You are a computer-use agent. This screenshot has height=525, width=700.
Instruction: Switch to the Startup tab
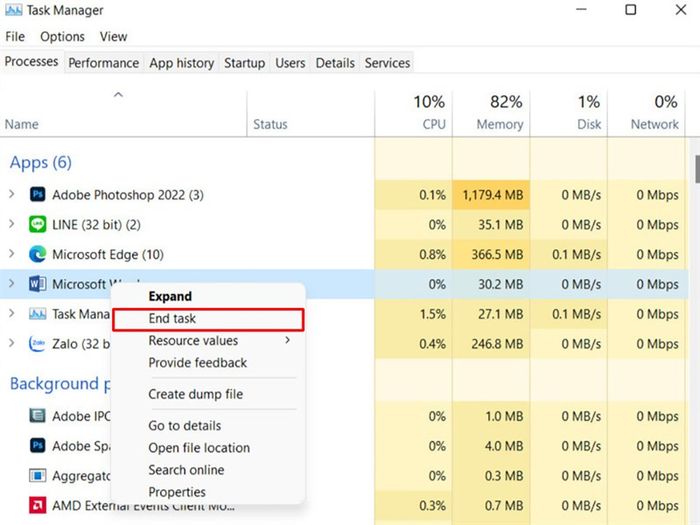[244, 63]
